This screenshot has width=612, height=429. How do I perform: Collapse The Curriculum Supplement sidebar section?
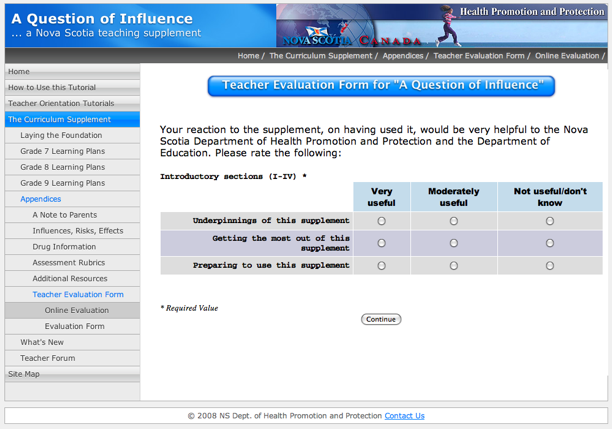tap(59, 120)
